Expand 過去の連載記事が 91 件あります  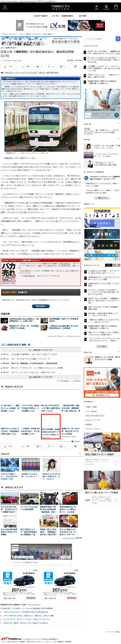41,377
